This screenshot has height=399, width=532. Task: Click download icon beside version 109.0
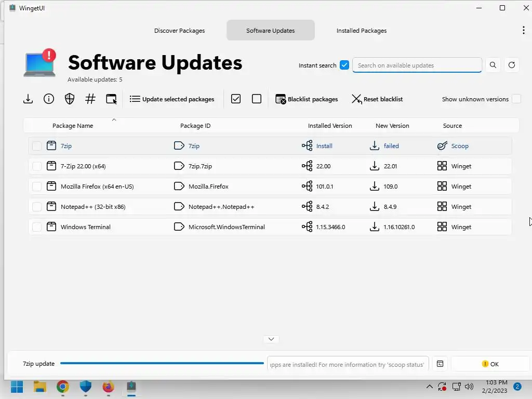click(x=374, y=187)
